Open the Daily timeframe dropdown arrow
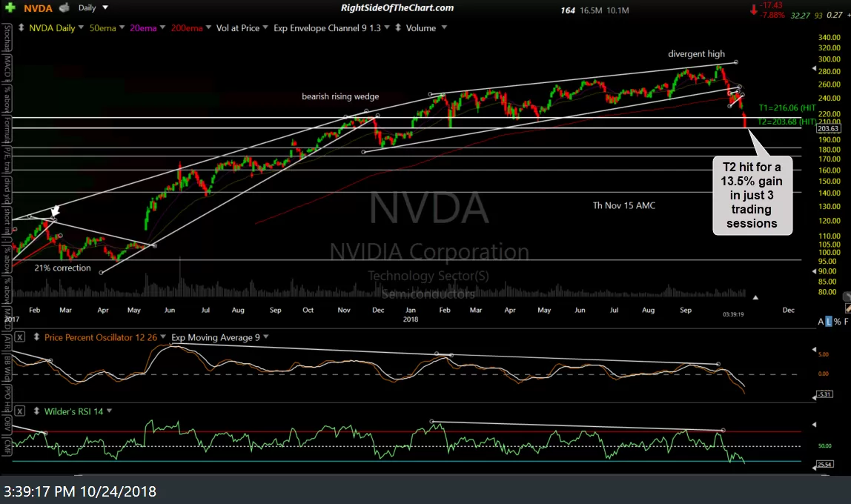Viewport: 851px width, 504px height. pyautogui.click(x=105, y=7)
